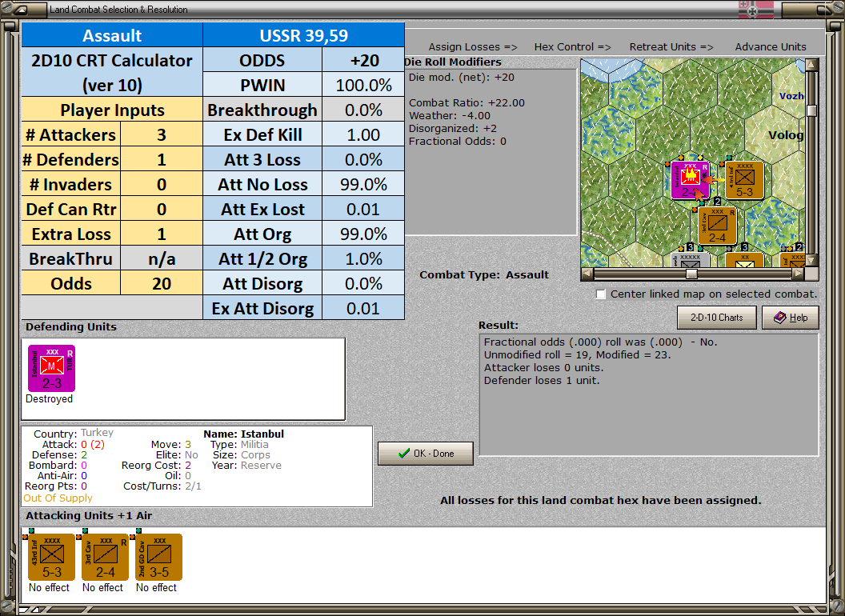Click the Attacking Units +1 Air heading
This screenshot has width=845, height=616.
point(89,516)
